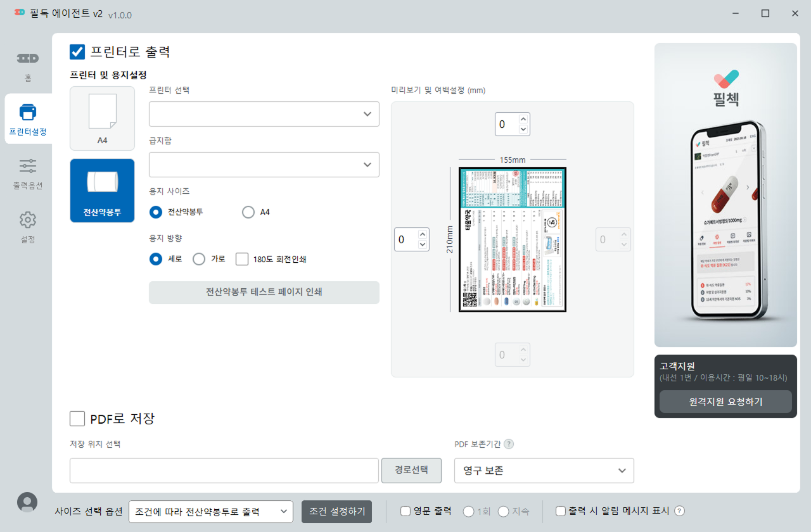
Task: Enable the PDF로 저장 checkbox
Action: click(77, 419)
